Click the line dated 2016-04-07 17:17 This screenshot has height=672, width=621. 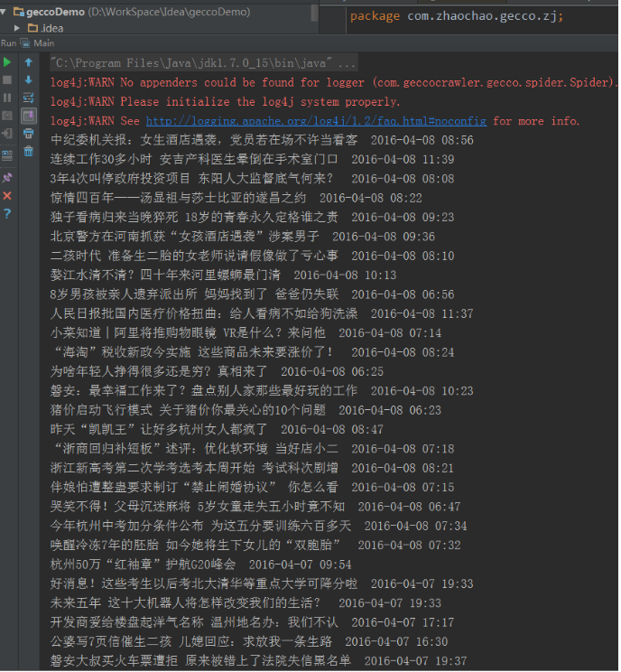coord(252,622)
